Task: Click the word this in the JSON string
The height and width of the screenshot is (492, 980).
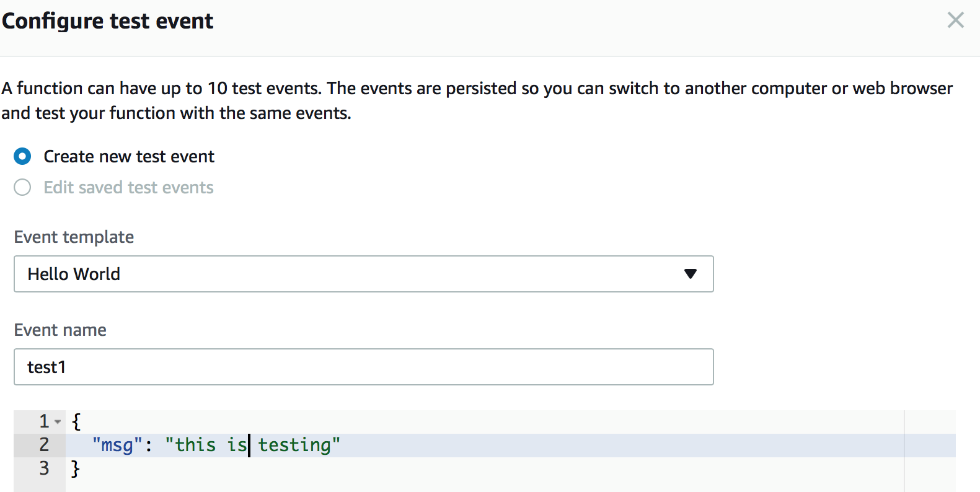Action: [x=195, y=445]
